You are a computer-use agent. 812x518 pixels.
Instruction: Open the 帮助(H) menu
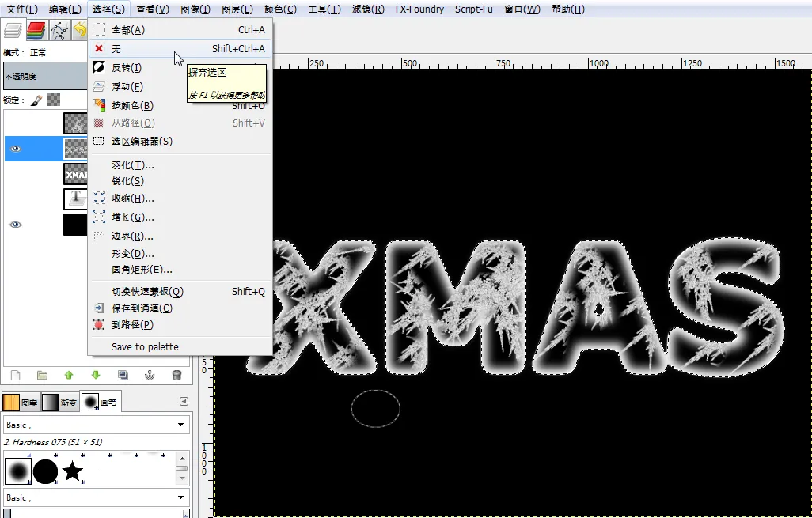(568, 9)
